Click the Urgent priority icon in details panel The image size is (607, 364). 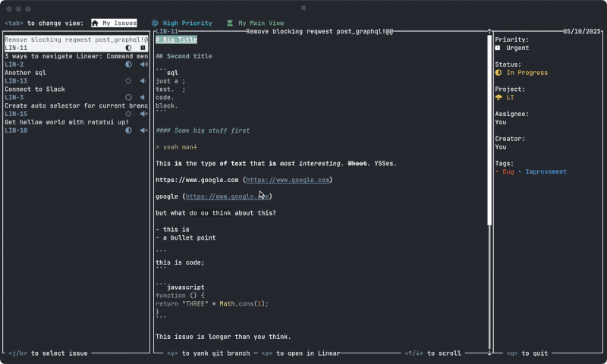(x=498, y=48)
